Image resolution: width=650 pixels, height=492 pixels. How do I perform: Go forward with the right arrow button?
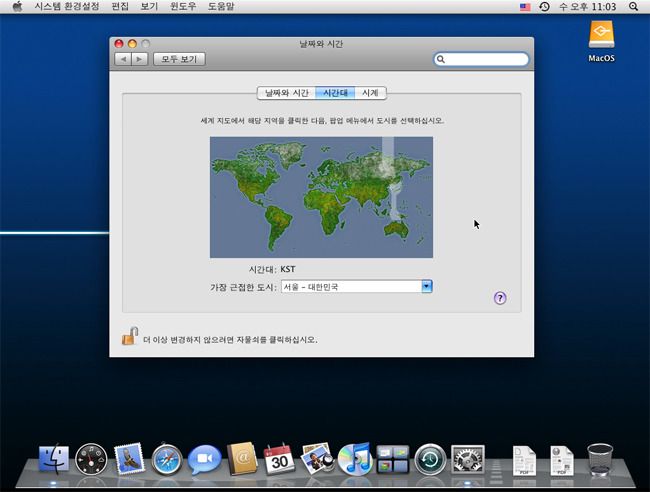tap(140, 59)
